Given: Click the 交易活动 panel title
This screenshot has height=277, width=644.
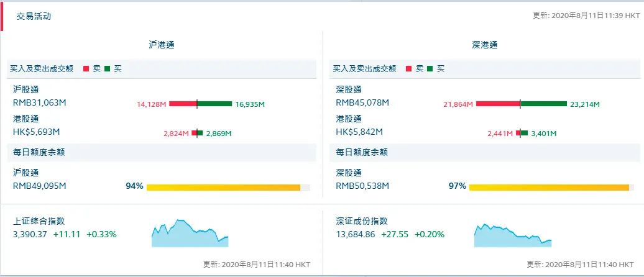Looking at the screenshot, I should click(x=34, y=17).
